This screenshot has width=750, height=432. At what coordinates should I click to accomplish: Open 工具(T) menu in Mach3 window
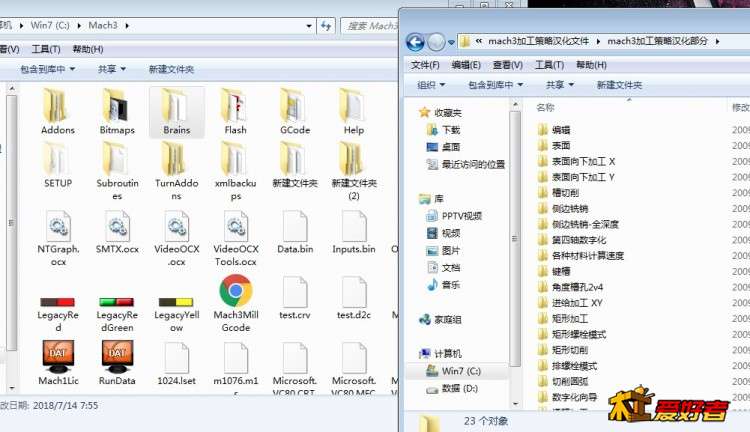click(46, 49)
